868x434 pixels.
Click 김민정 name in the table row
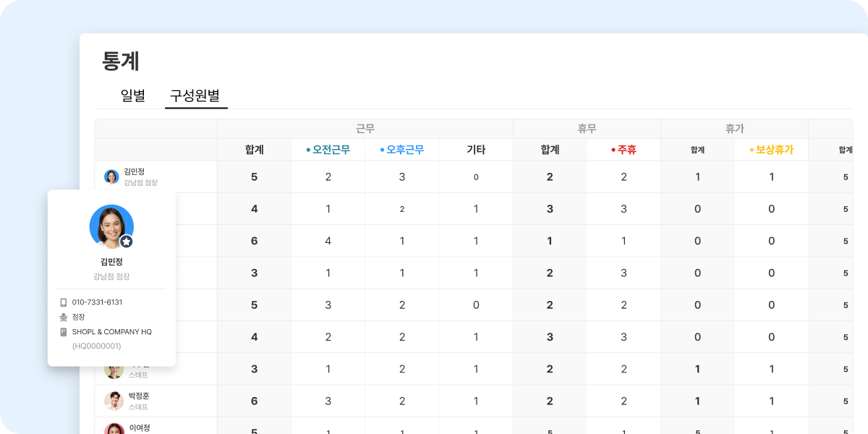click(135, 171)
